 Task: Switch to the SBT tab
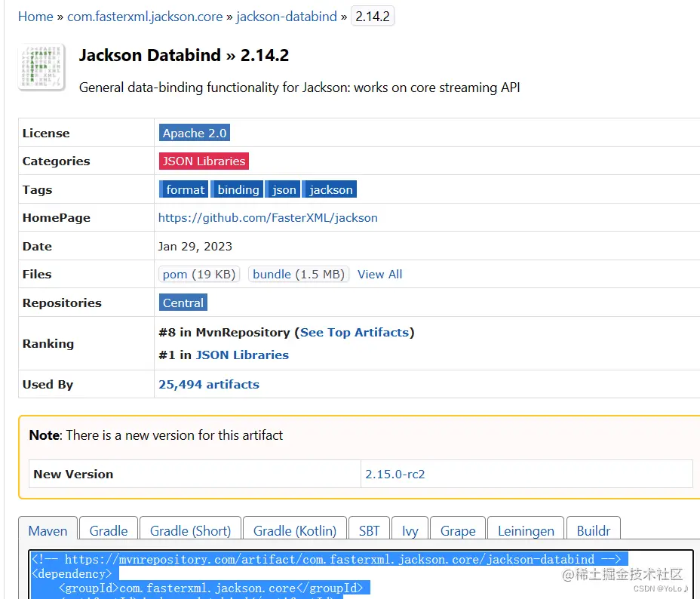point(369,530)
